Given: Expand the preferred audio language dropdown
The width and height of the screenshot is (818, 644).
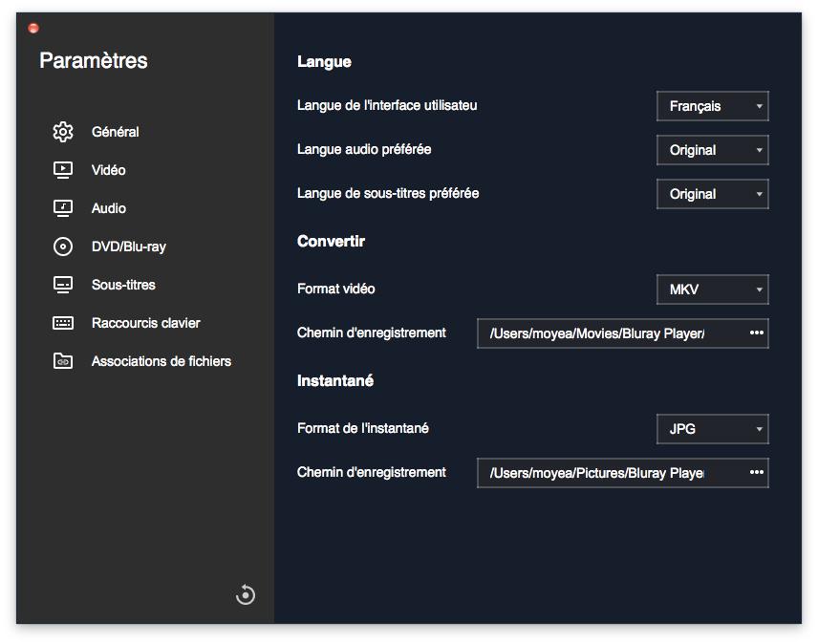Looking at the screenshot, I should [713, 150].
